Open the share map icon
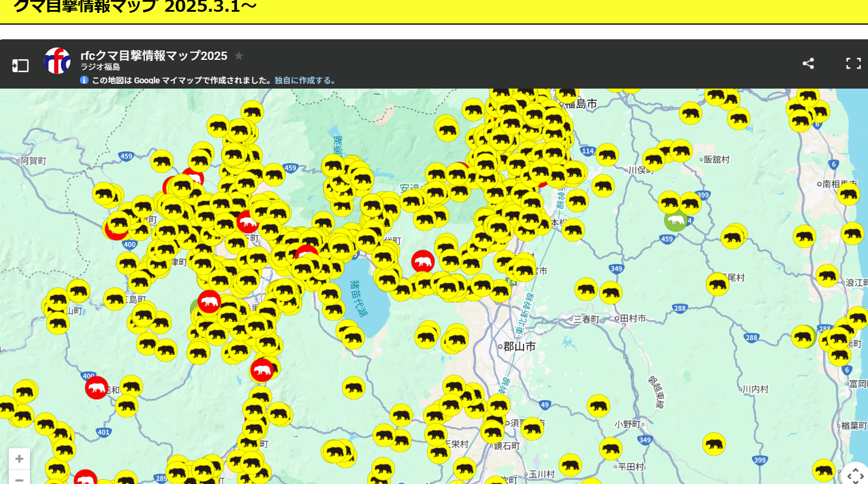 (808, 63)
